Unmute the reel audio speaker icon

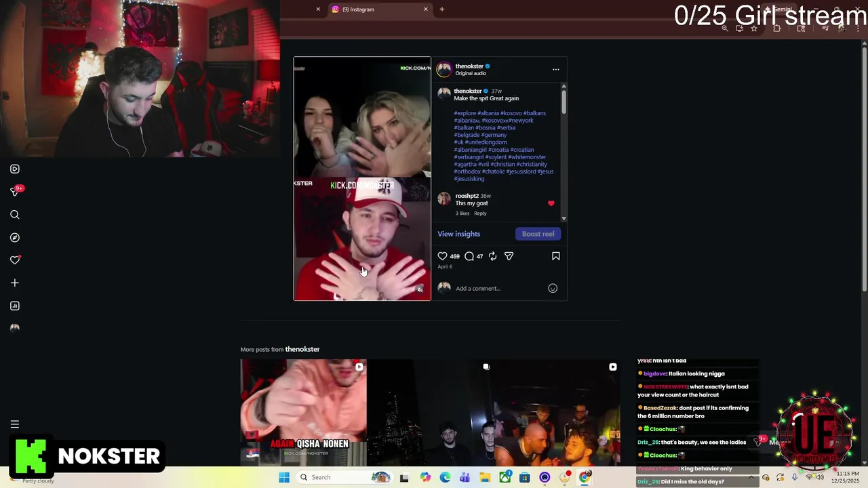pos(420,289)
